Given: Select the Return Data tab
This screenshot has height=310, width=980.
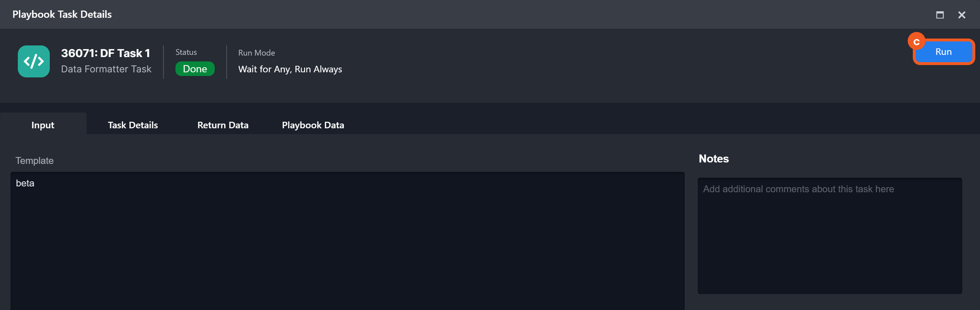Looking at the screenshot, I should click(223, 125).
